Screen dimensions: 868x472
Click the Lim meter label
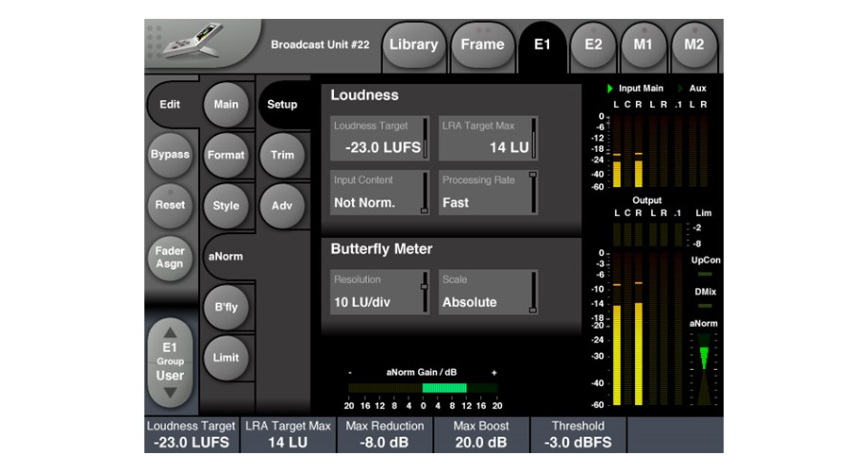(x=704, y=212)
